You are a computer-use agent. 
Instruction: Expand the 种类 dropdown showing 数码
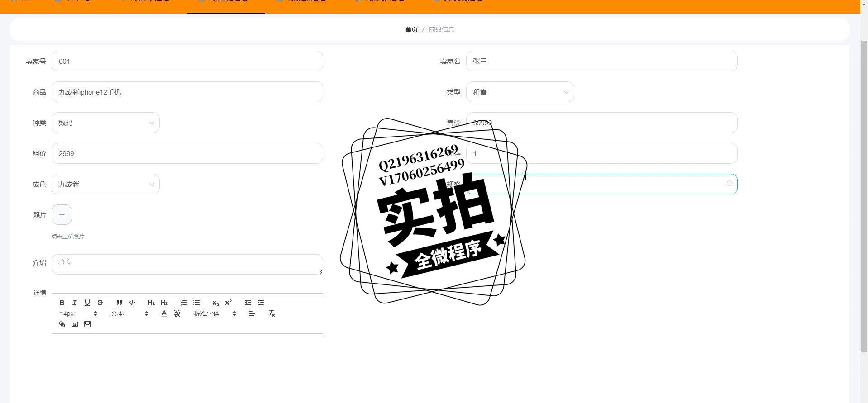coord(105,123)
